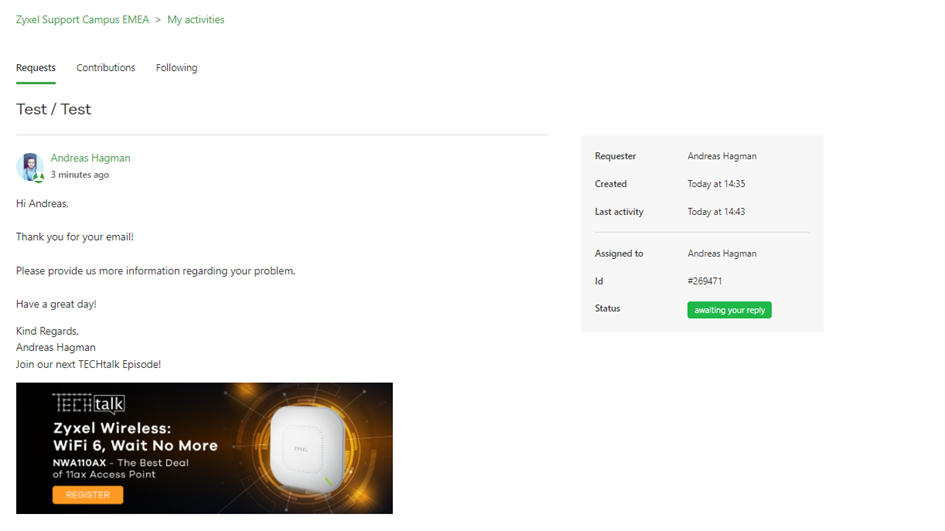Click the Status label in sidebar
Image resolution: width=945 pixels, height=531 pixels.
608,309
